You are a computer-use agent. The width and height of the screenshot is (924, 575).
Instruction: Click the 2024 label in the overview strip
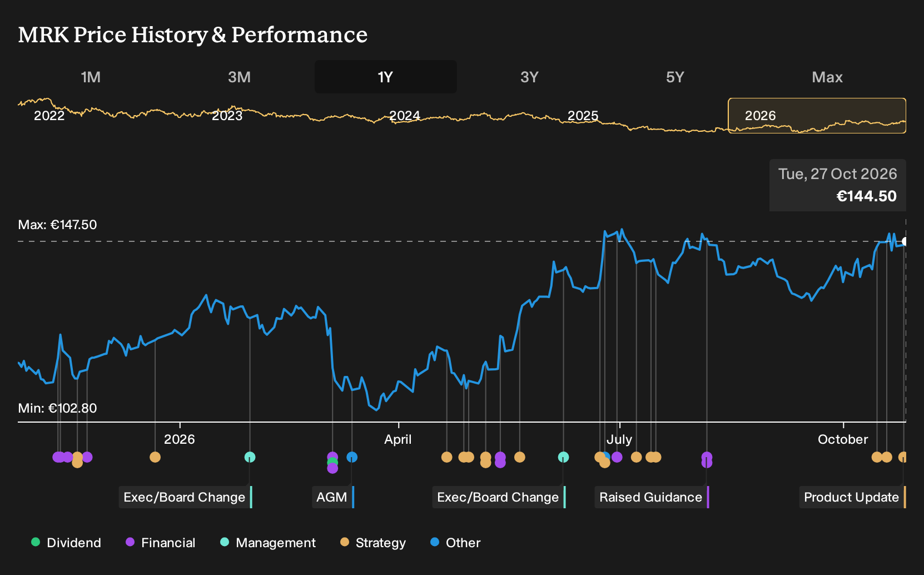(x=405, y=116)
